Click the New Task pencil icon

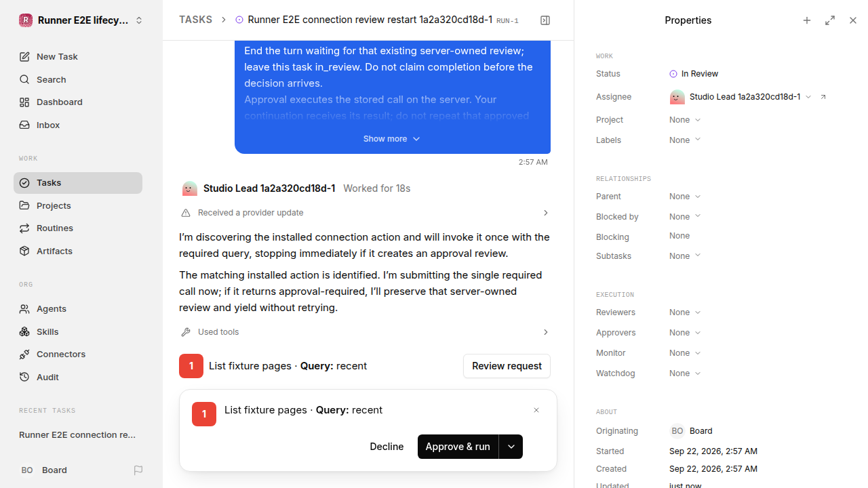(x=24, y=57)
